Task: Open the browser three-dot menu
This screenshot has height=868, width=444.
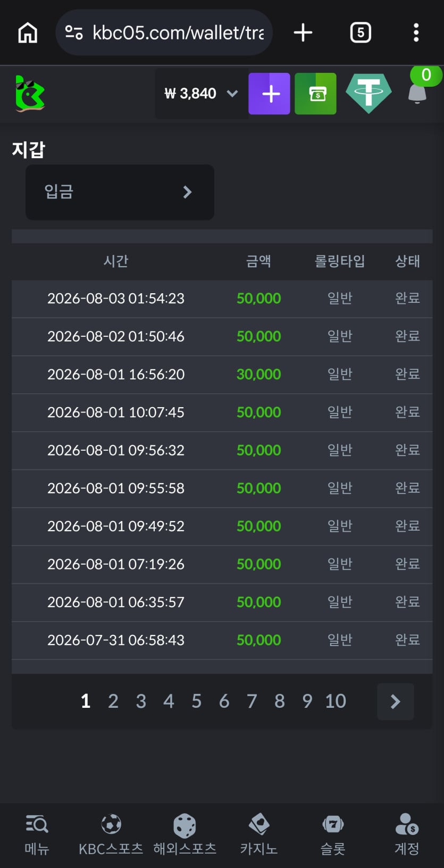Action: 416,32
